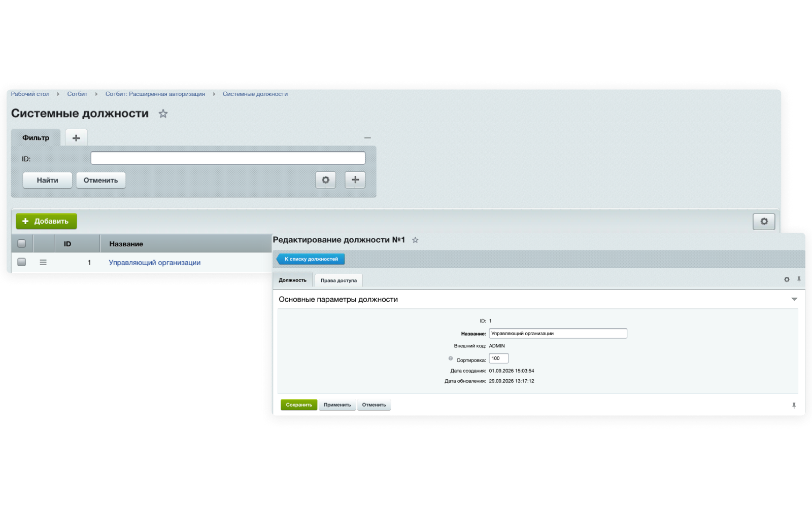Open row actions menu for Управляющий организации
The height and width of the screenshot is (505, 812).
coord(43,263)
